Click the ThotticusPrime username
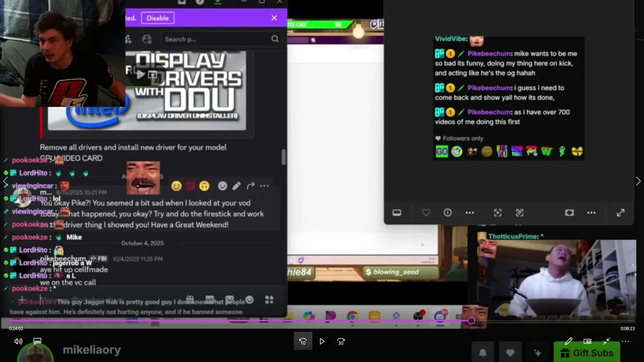The width and height of the screenshot is (644, 362). tap(513, 236)
